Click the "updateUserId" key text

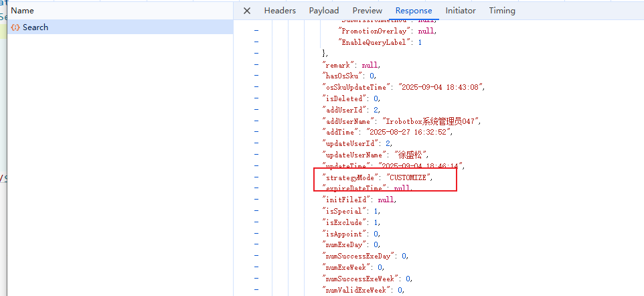tap(350, 143)
